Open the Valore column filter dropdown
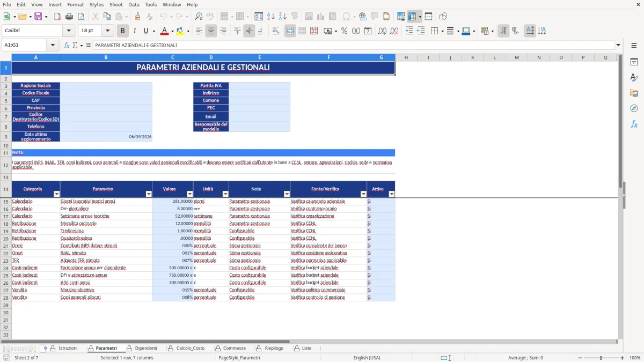 [189, 194]
